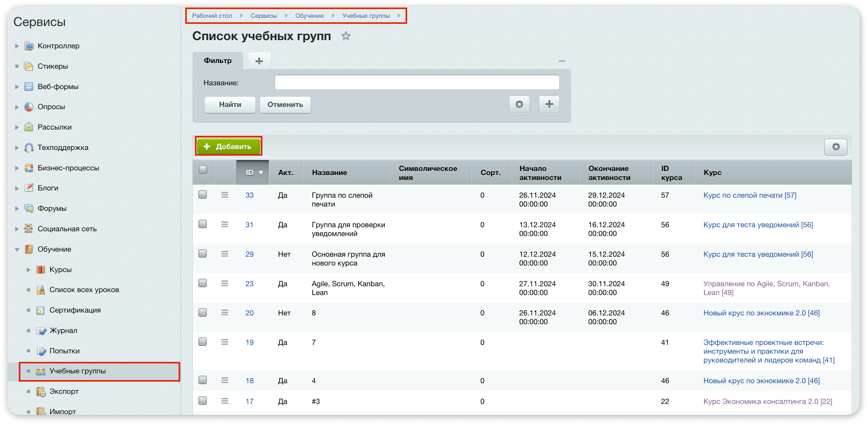Sort the table by ID column

click(253, 172)
